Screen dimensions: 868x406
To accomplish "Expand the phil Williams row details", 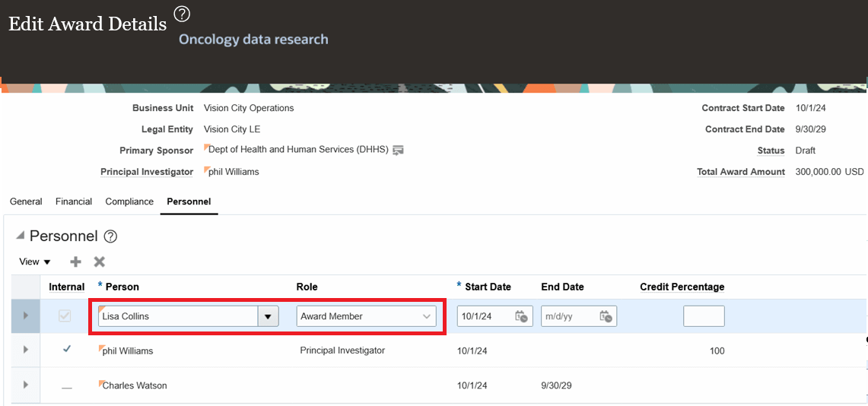I will click(25, 350).
